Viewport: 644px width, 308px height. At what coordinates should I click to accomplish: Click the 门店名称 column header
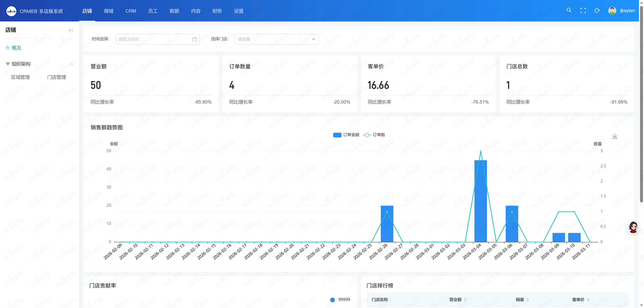(x=380, y=300)
